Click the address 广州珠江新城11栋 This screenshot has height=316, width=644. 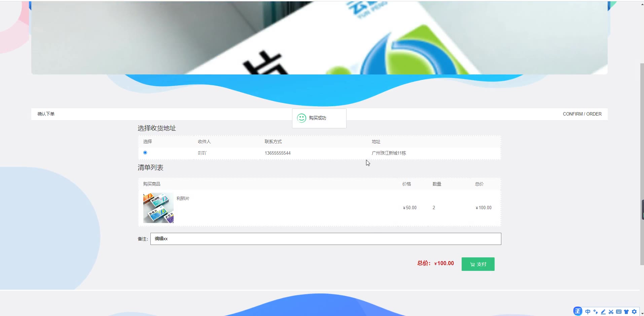(x=389, y=153)
